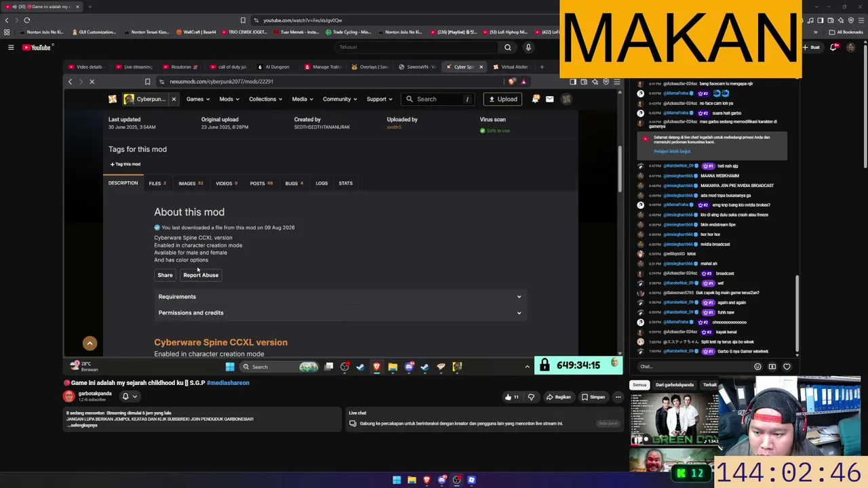Show hidden icons in stream system tray
This screenshot has width=868, height=488.
pyautogui.click(x=527, y=367)
